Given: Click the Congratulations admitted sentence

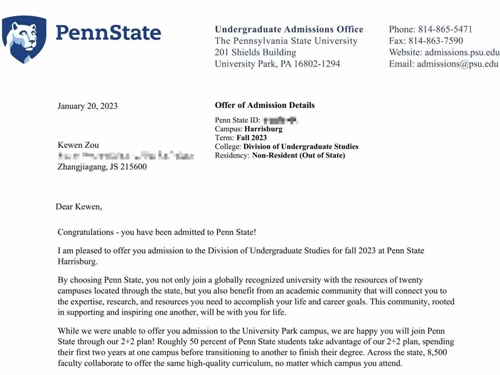Looking at the screenshot, I should 157,232.
